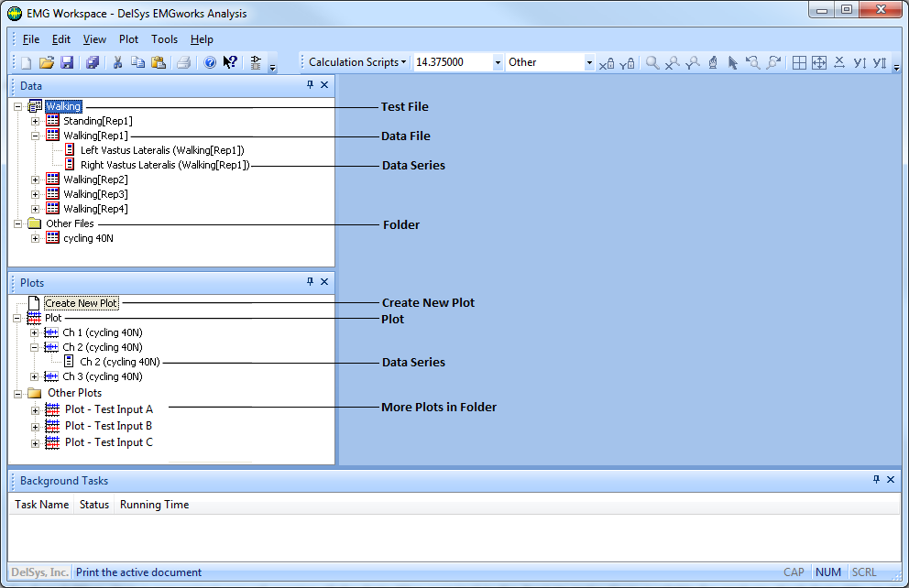Screen dimensions: 909x588
Task: Click the Open file folder icon
Action: pyautogui.click(x=47, y=62)
